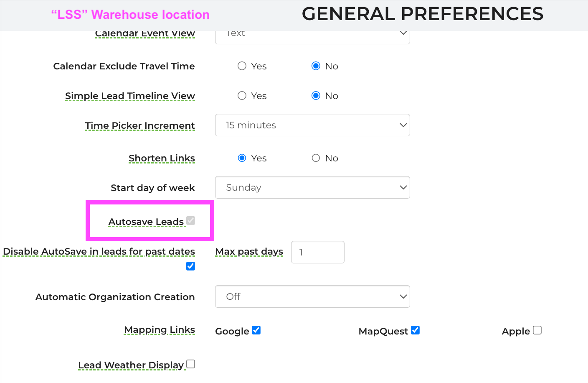Uncheck Disable AutoSave in leads for past dates
Image resolution: width=588 pixels, height=383 pixels.
coord(191,266)
